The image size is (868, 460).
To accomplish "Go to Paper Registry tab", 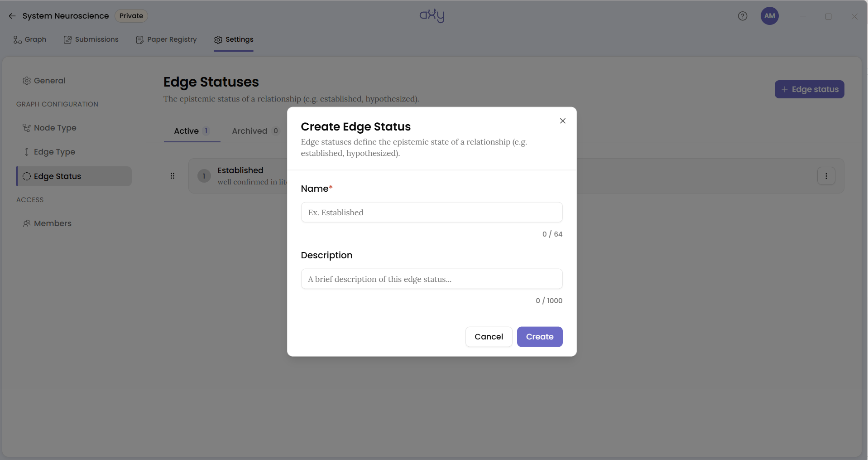I will point(166,39).
